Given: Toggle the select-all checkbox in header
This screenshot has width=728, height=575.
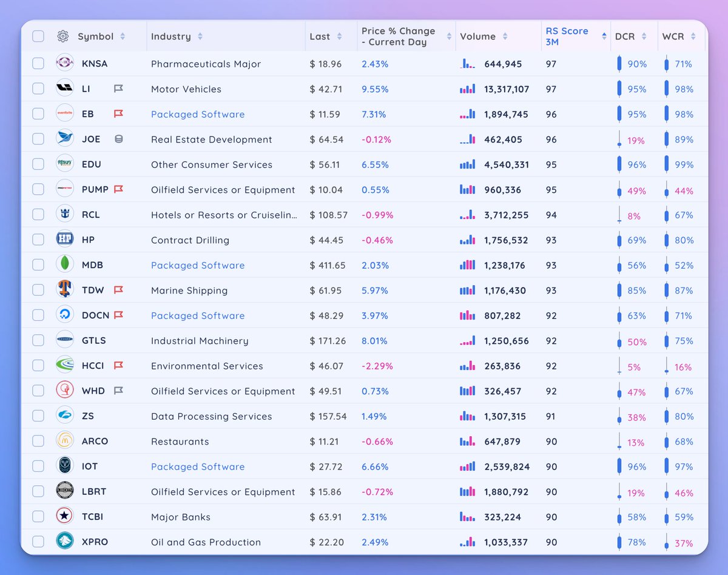Looking at the screenshot, I should click(x=38, y=36).
